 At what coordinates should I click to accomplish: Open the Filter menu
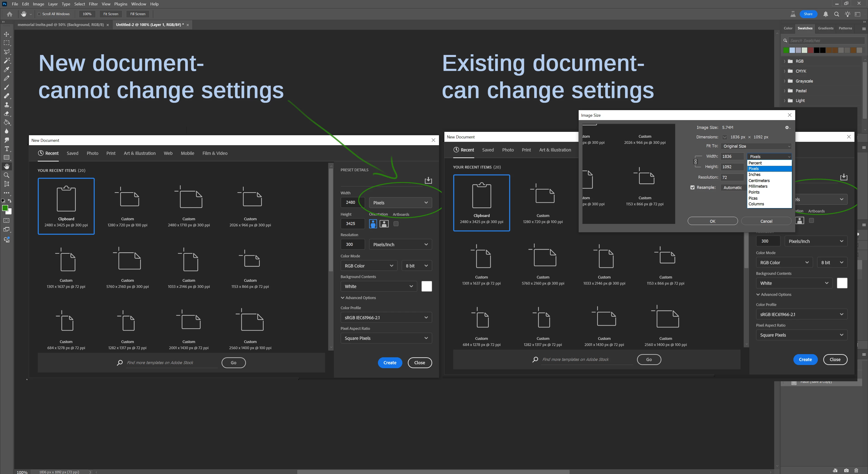point(93,4)
